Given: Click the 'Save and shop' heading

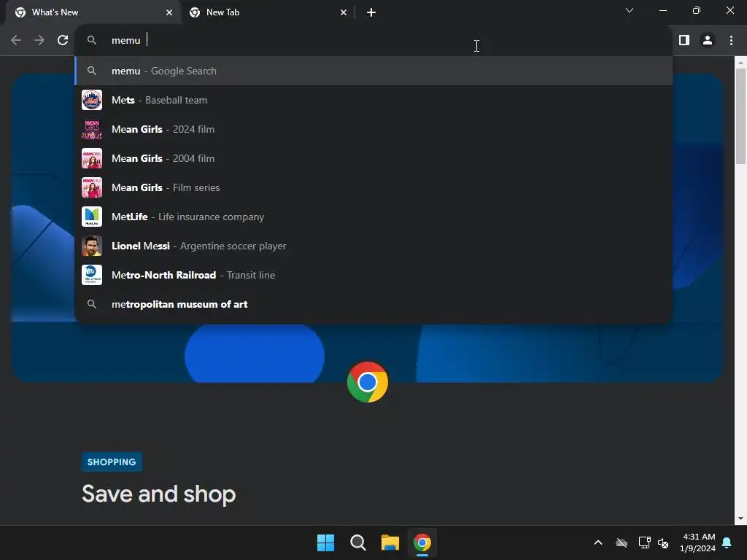Looking at the screenshot, I should [158, 494].
